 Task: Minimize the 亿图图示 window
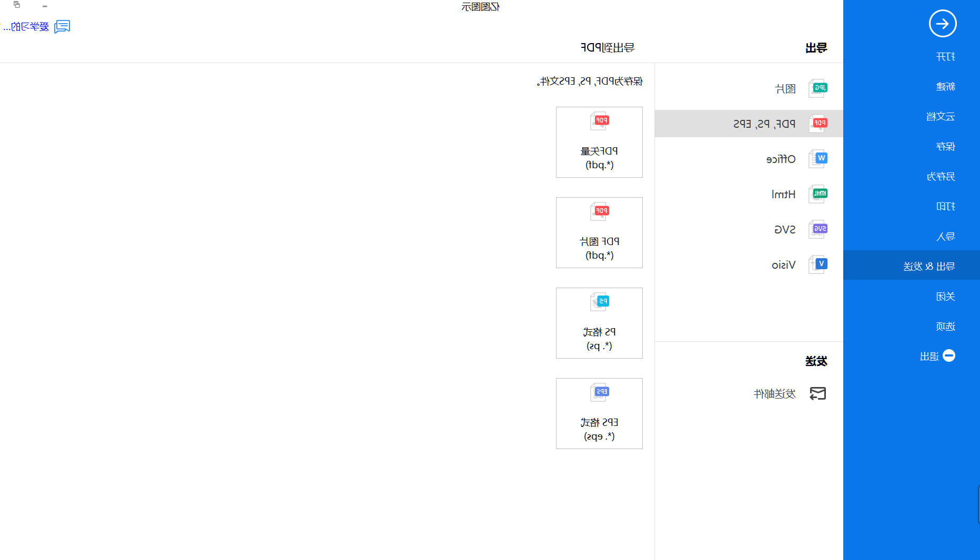coord(45,6)
